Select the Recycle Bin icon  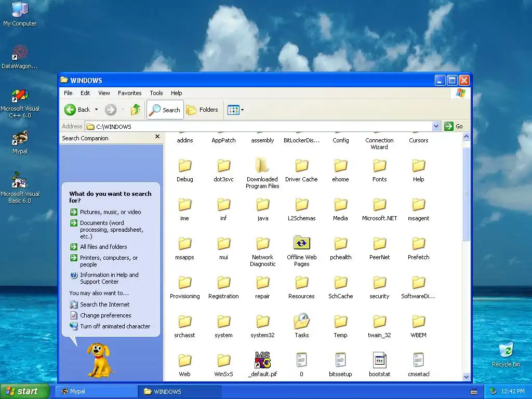(506, 354)
